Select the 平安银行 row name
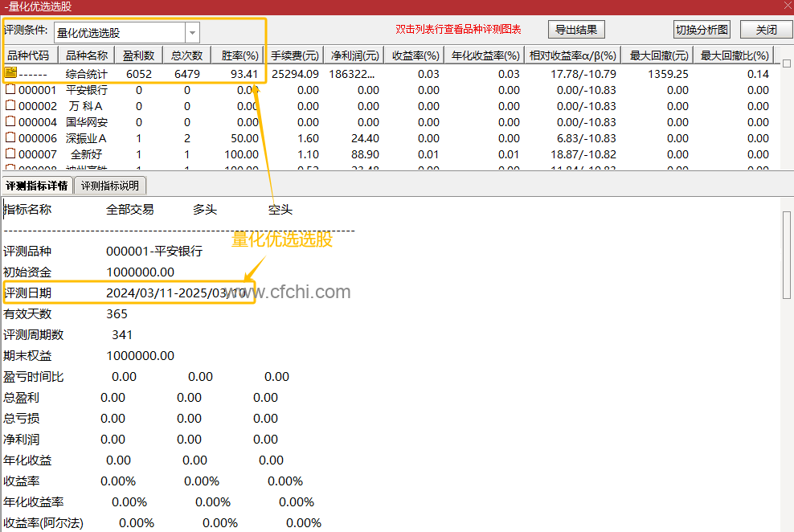 tap(87, 90)
